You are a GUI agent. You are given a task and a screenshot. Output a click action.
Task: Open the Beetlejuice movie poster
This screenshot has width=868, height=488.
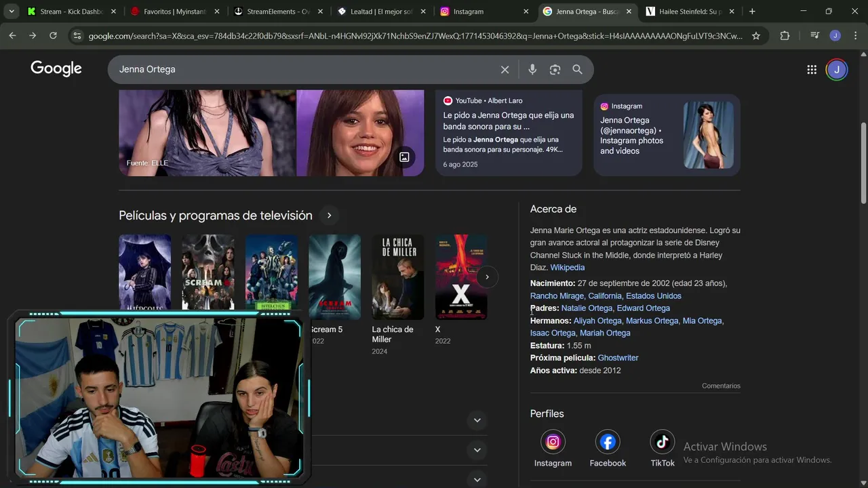click(271, 272)
